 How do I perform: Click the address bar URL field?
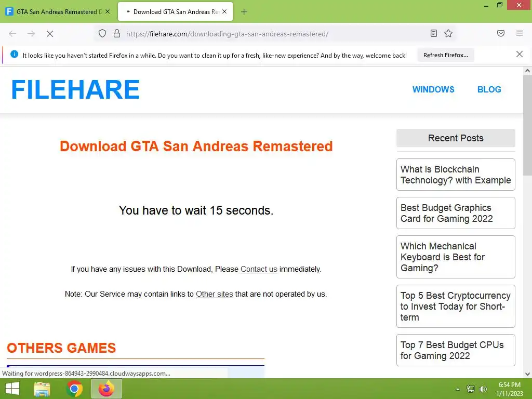275,34
